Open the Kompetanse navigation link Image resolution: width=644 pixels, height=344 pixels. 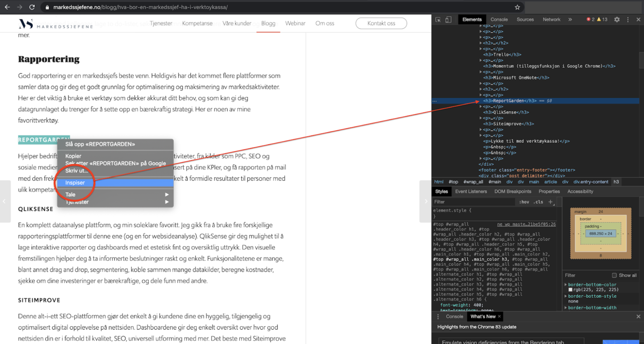[x=197, y=23]
